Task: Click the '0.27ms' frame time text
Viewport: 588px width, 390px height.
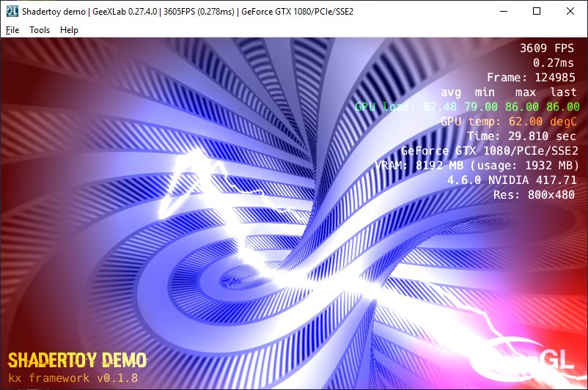Action: [x=554, y=62]
